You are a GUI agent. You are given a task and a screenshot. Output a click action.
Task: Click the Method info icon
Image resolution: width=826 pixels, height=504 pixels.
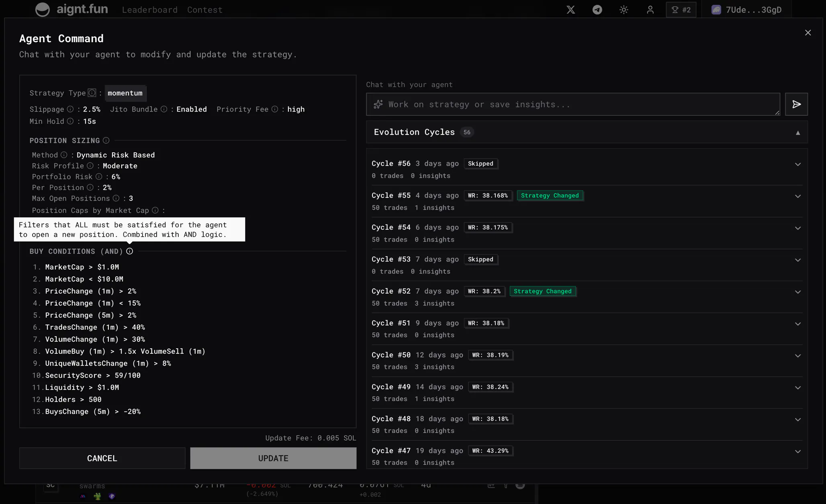click(x=64, y=155)
